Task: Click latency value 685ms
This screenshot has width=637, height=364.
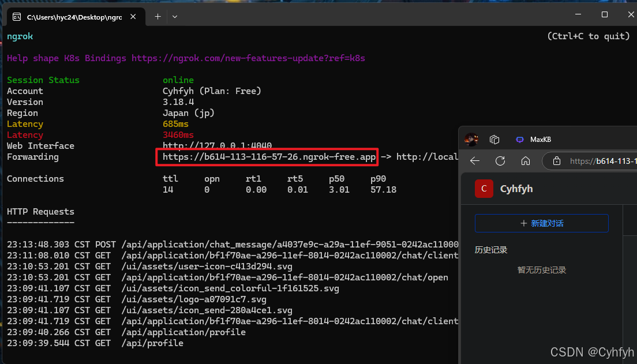Action: coord(175,124)
